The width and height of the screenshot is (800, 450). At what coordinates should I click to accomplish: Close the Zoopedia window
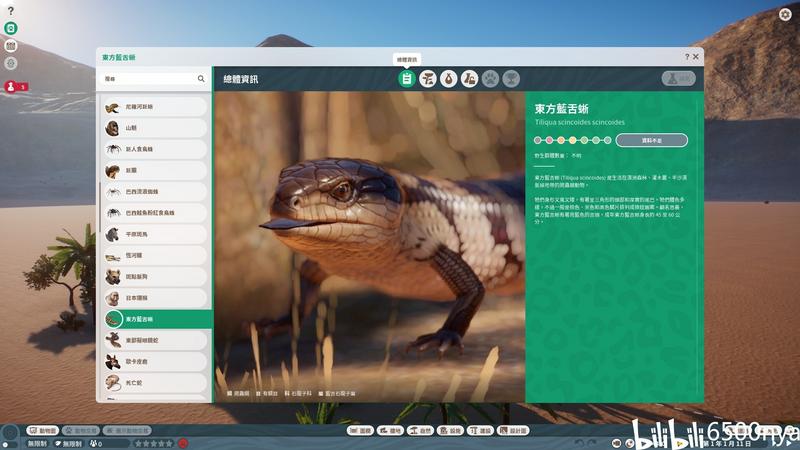coord(695,57)
